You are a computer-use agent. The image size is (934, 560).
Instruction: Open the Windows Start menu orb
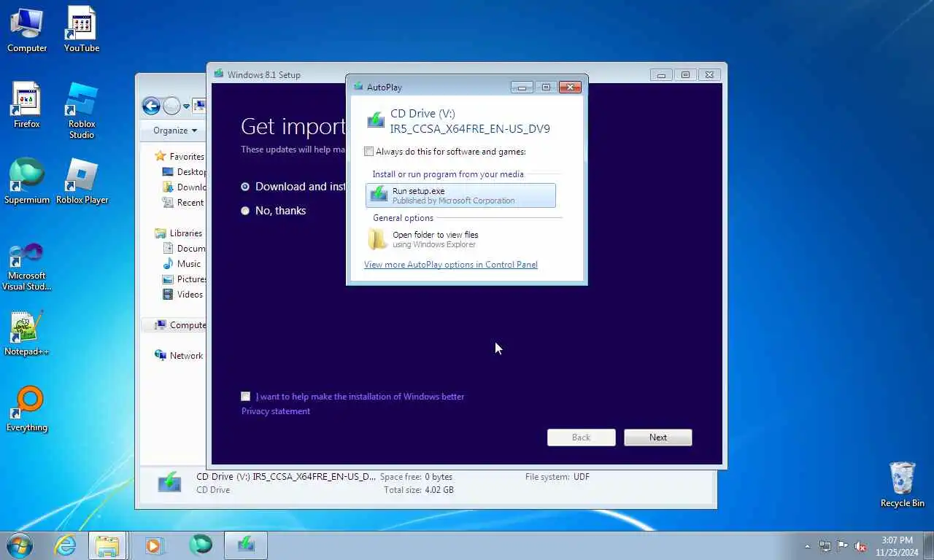[x=20, y=545]
